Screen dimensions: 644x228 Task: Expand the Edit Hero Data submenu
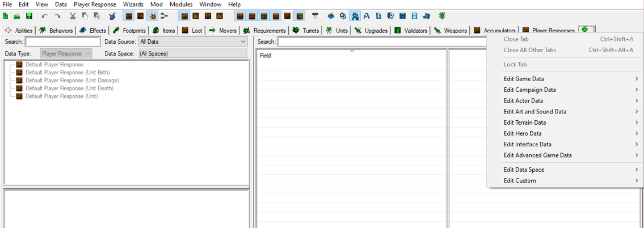coord(565,133)
